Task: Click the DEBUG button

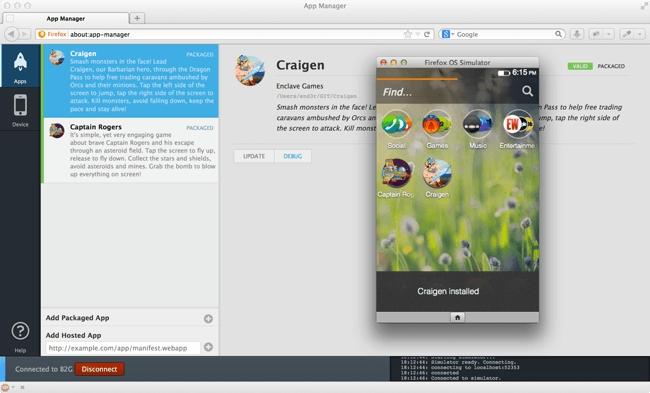Action: click(x=293, y=156)
